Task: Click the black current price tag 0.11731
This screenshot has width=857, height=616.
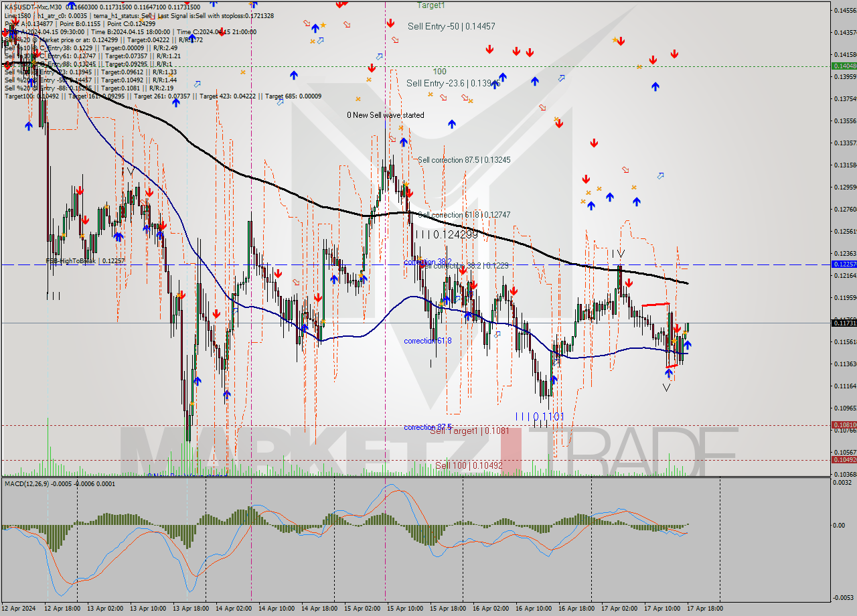Action: [843, 323]
